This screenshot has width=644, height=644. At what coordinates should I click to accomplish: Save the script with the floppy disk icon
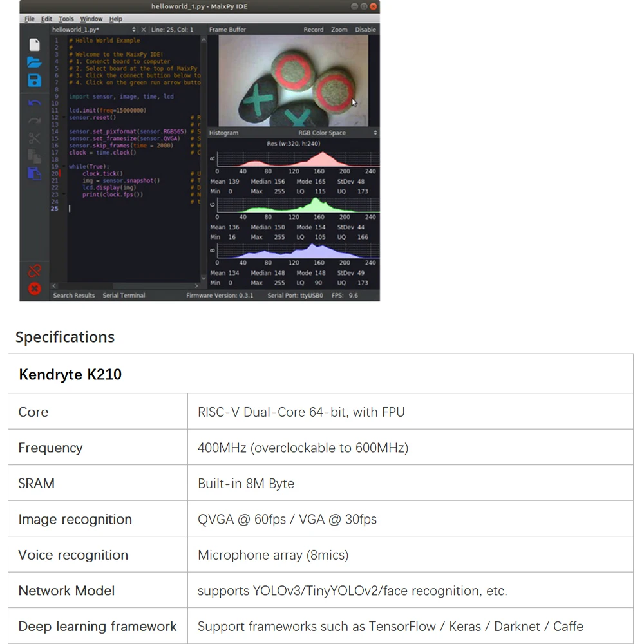coord(35,80)
